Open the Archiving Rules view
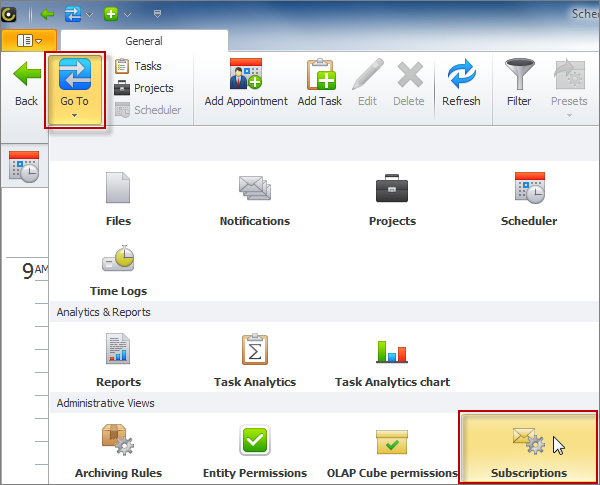Image resolution: width=600 pixels, height=485 pixels. [118, 448]
